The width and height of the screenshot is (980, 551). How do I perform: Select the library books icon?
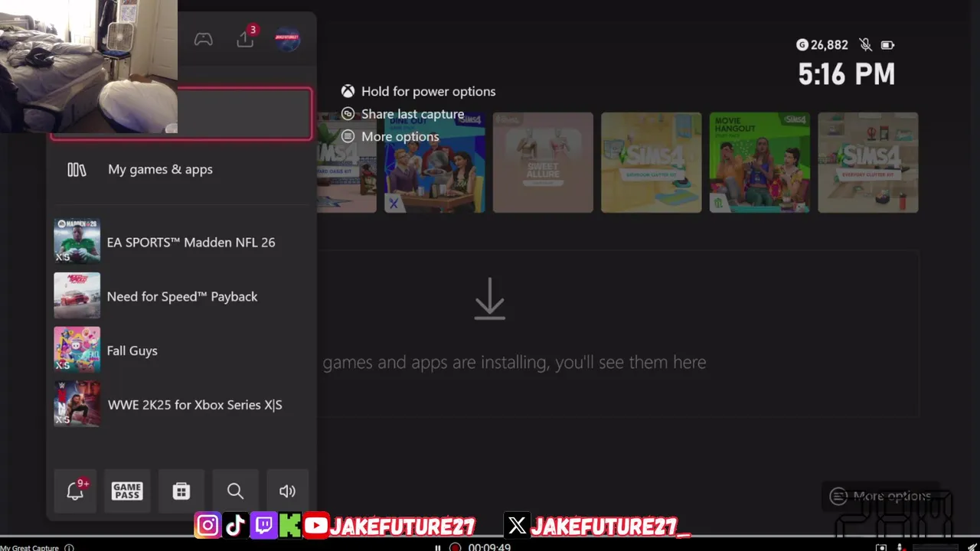click(x=77, y=170)
